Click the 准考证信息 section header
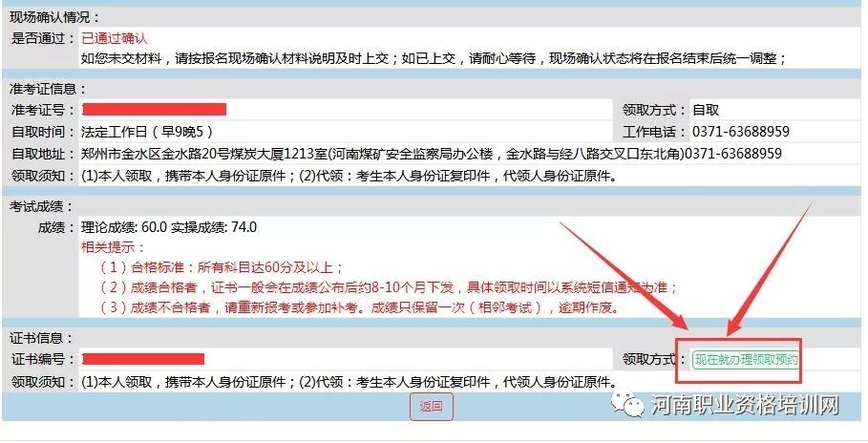 (48, 89)
